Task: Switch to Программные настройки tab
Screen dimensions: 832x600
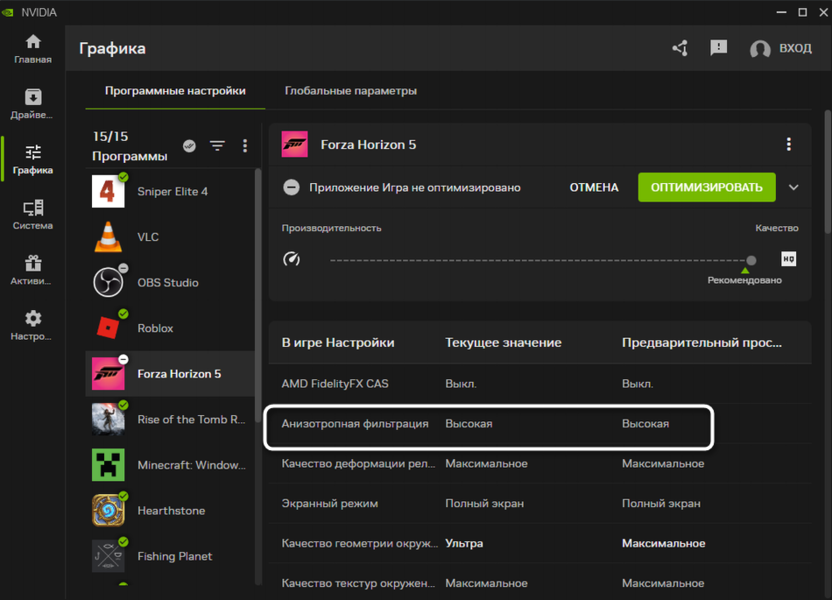Action: [x=175, y=91]
